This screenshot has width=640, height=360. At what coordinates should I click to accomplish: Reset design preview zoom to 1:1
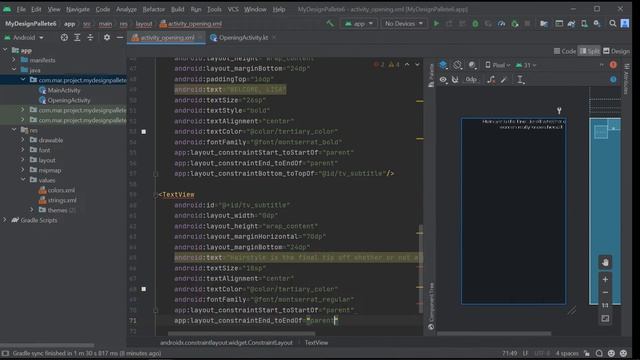click(x=605, y=305)
